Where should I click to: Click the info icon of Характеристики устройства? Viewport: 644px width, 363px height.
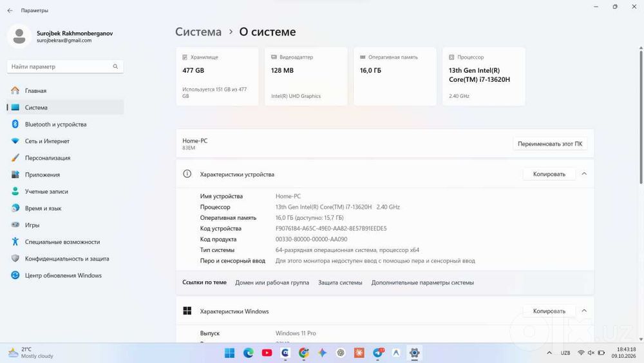pos(187,174)
